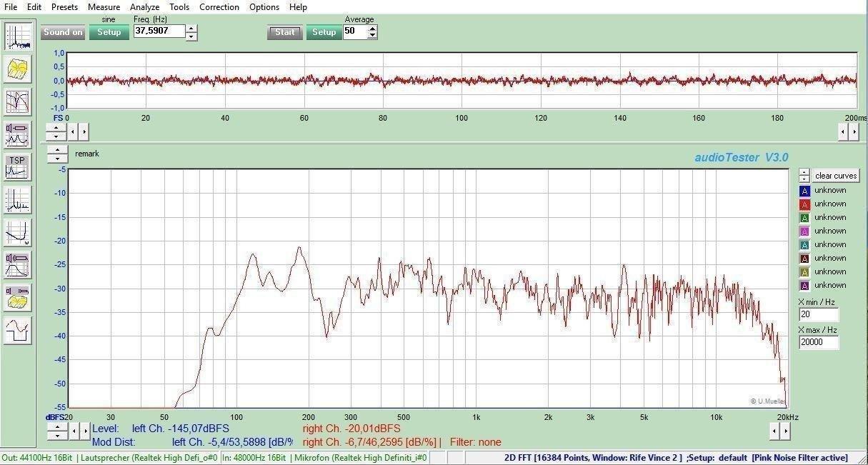Click the X min / Hz field

(819, 315)
